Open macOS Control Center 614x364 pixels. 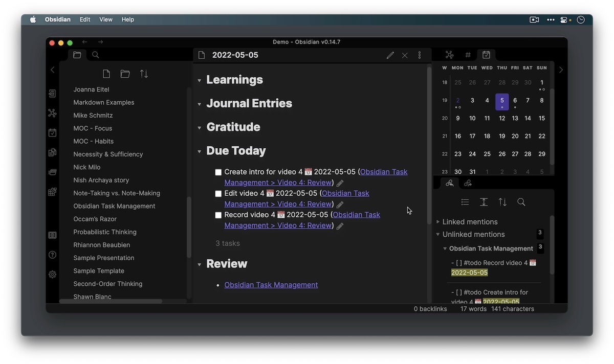pyautogui.click(x=565, y=19)
